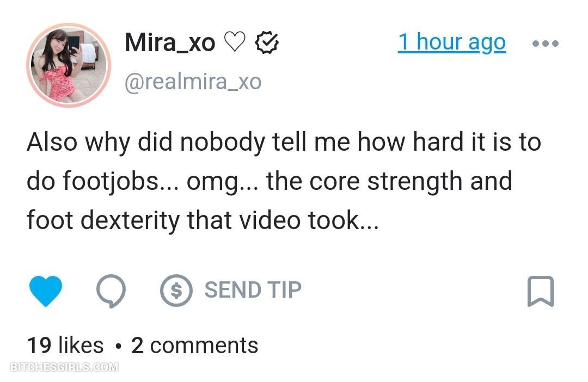
Task: Open the "1 hour ago" timestamp link
Action: pos(451,42)
